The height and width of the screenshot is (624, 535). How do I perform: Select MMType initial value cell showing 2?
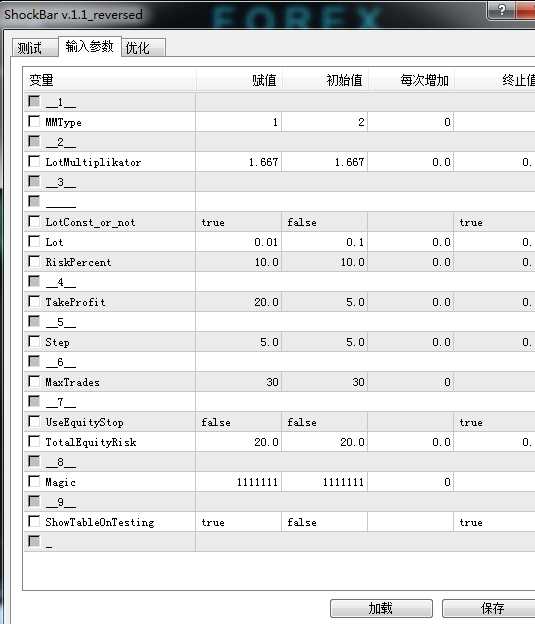[325, 122]
